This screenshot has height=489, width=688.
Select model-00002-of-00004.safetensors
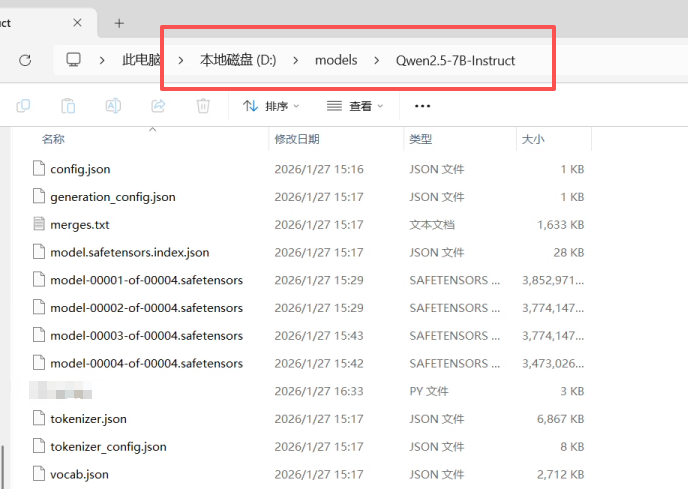[147, 308]
